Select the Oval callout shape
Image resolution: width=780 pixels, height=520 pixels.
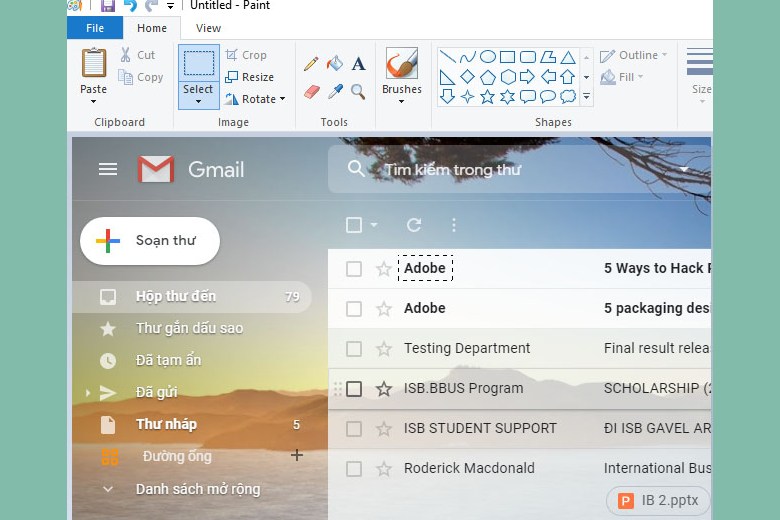tap(548, 97)
